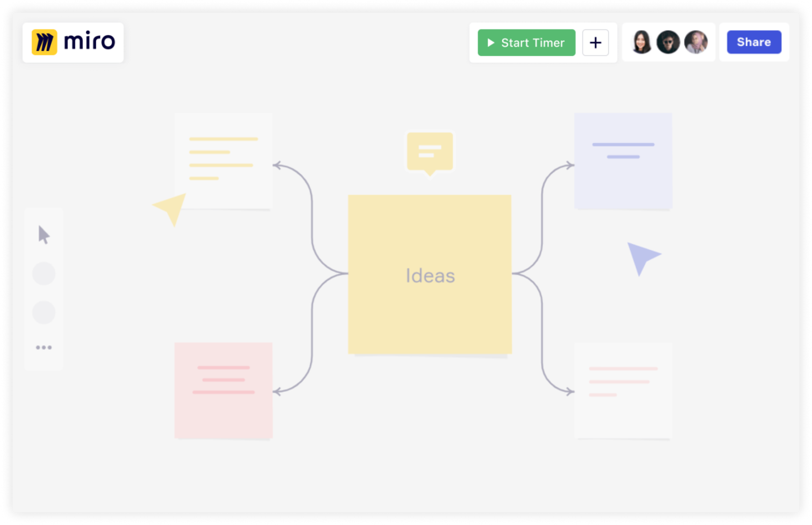Click the plus icon next to Start Timer
This screenshot has height=525, width=812.
click(x=596, y=42)
